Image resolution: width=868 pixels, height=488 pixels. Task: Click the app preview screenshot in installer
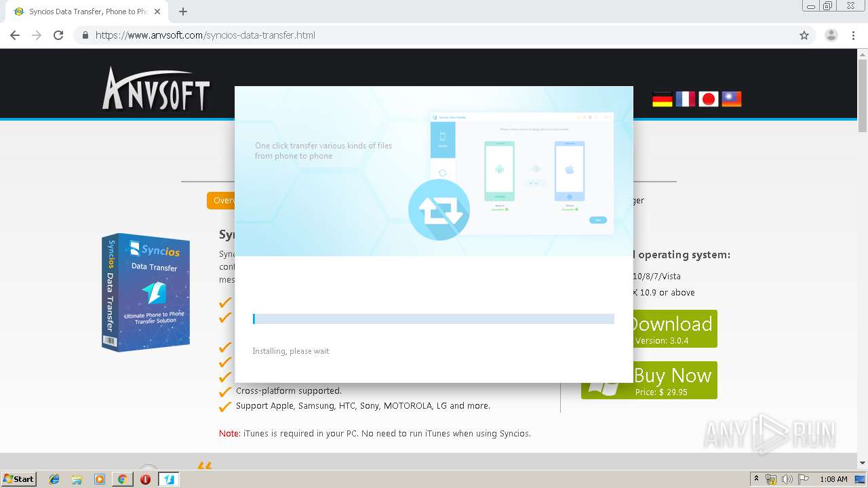pyautogui.click(x=522, y=174)
